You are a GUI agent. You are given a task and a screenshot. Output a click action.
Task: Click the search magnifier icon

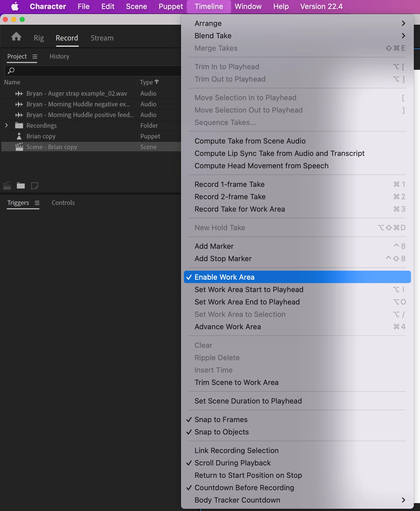coord(11,70)
